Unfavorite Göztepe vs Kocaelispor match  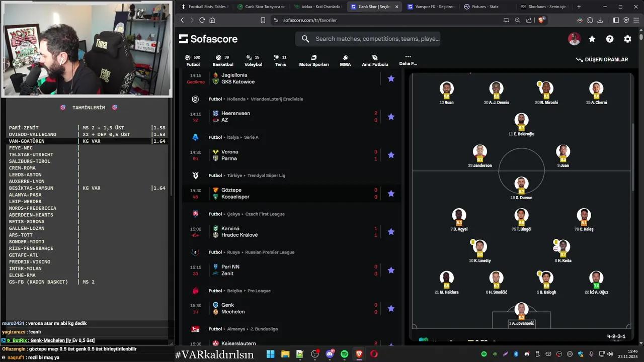pos(391,194)
